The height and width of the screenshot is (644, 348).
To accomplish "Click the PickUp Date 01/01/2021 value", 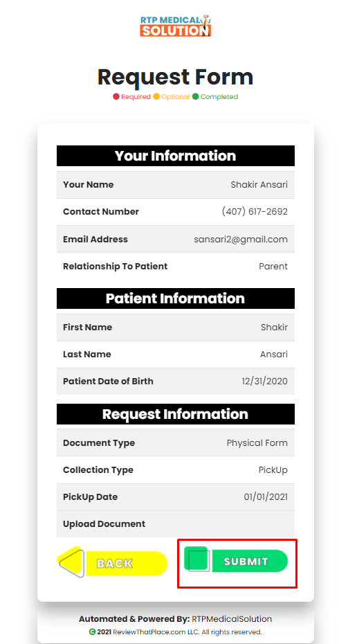I will tap(266, 497).
